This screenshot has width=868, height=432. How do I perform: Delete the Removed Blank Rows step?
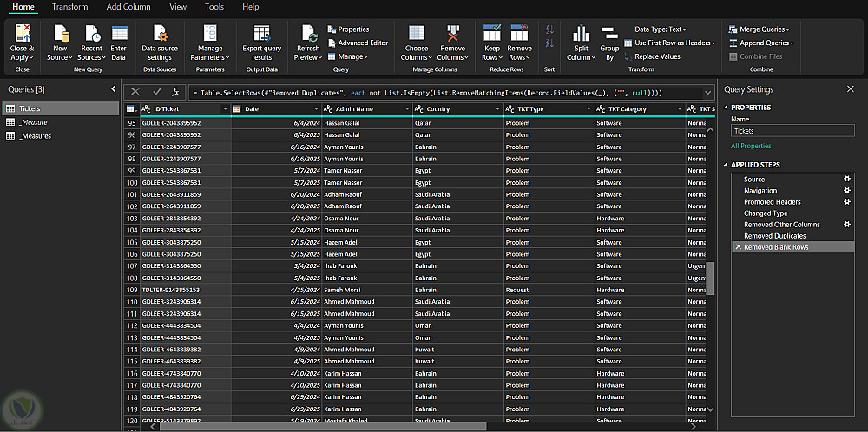[x=738, y=247]
